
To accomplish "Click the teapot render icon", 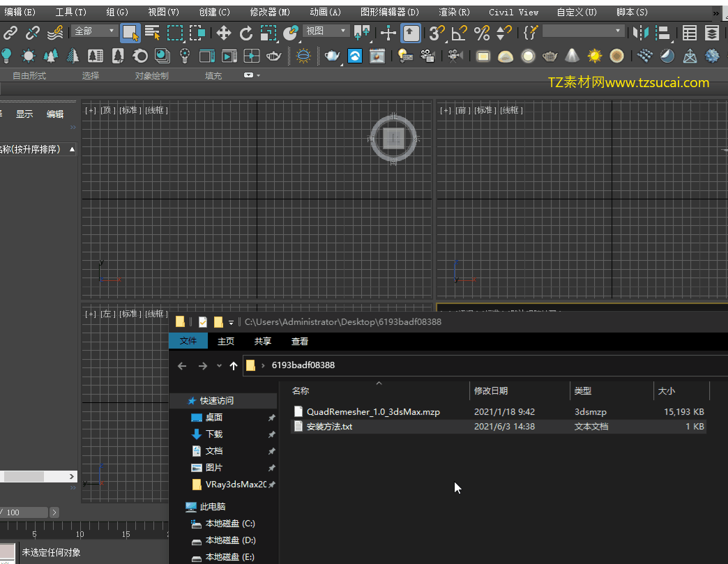I will pyautogui.click(x=332, y=56).
